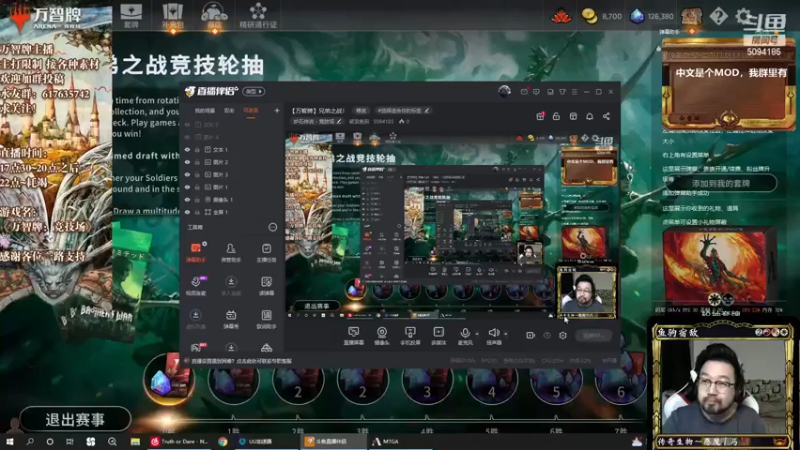The image size is (800, 450).
Task: Open the 套牌 tab in MTG Arena
Action: [x=131, y=15]
